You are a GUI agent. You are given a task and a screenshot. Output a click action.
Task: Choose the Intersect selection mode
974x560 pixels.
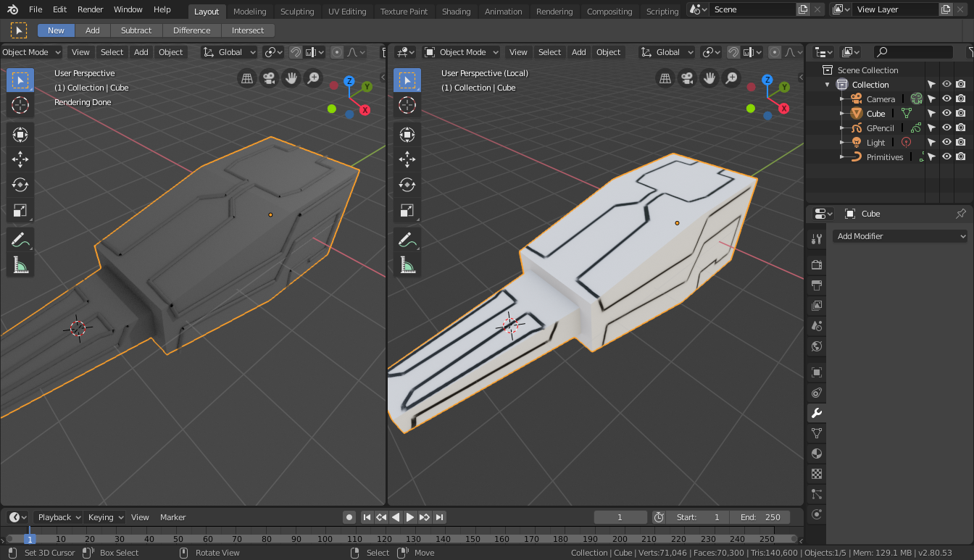coord(248,30)
